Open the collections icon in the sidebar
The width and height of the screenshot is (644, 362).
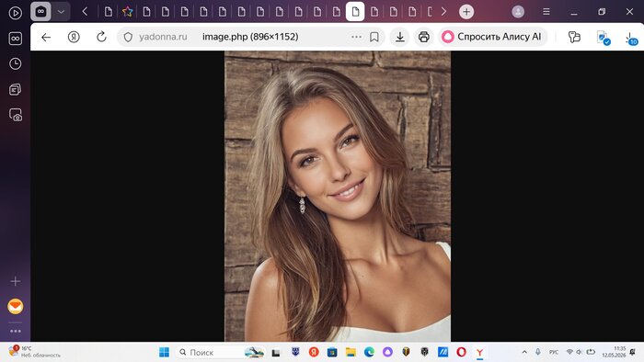click(16, 89)
